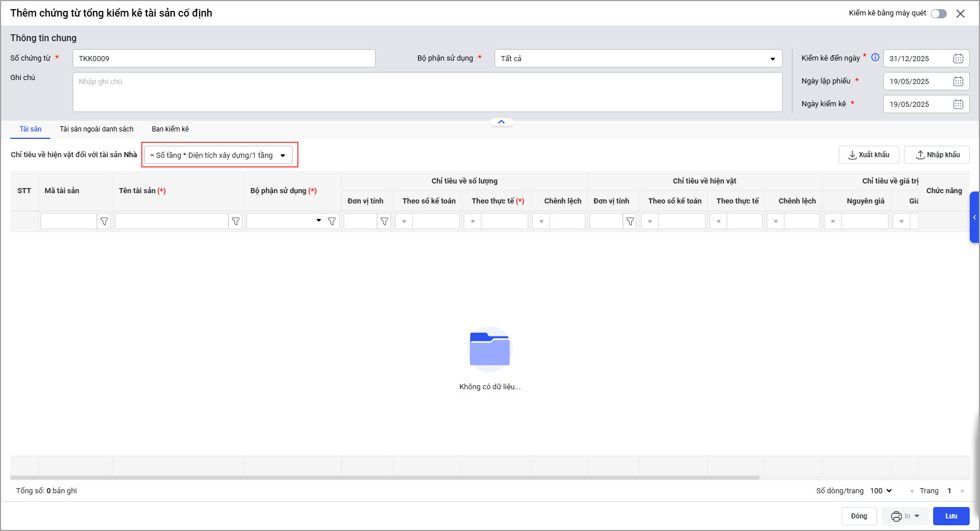The height and width of the screenshot is (531, 980).
Task: Click the horizontal table scrollbar
Action: [384, 477]
